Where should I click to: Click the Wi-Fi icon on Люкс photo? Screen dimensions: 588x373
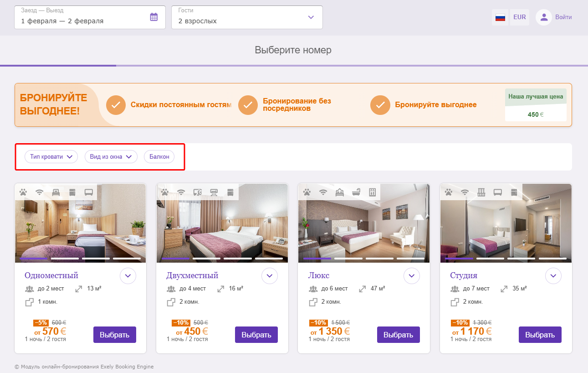(323, 192)
